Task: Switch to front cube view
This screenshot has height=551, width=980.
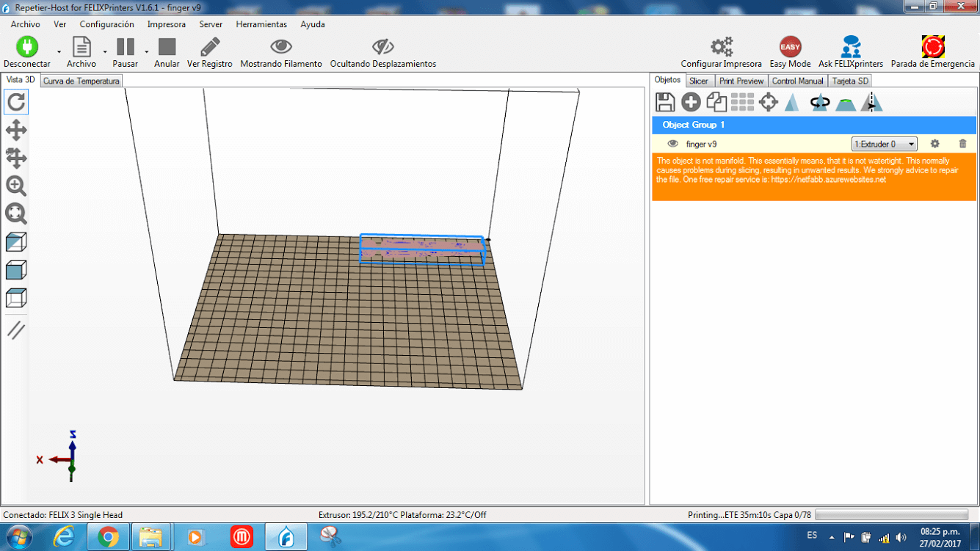Action: (x=16, y=270)
